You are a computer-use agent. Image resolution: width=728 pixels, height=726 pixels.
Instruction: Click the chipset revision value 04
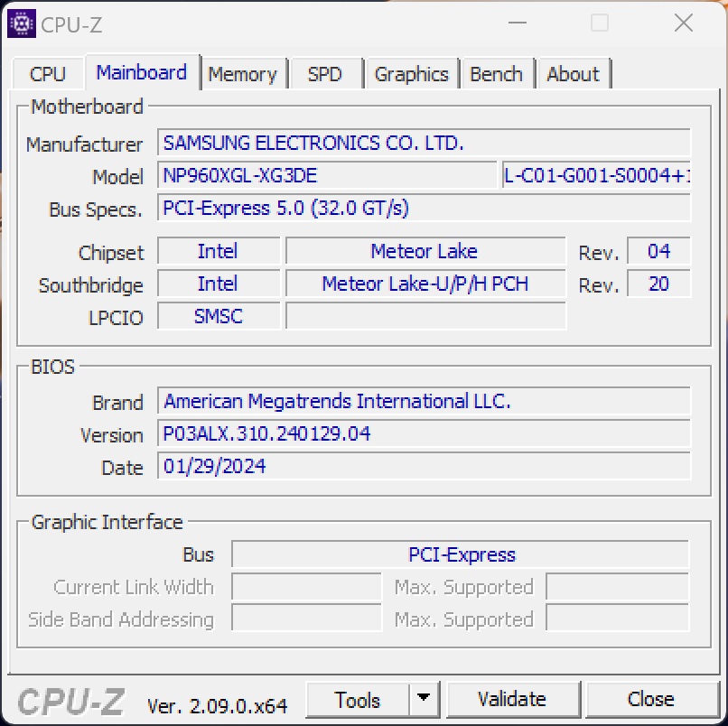click(x=658, y=251)
